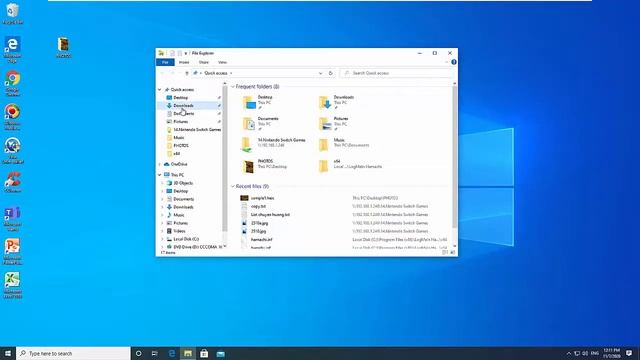
Task: Click the Search Quick access field
Action: (397, 73)
